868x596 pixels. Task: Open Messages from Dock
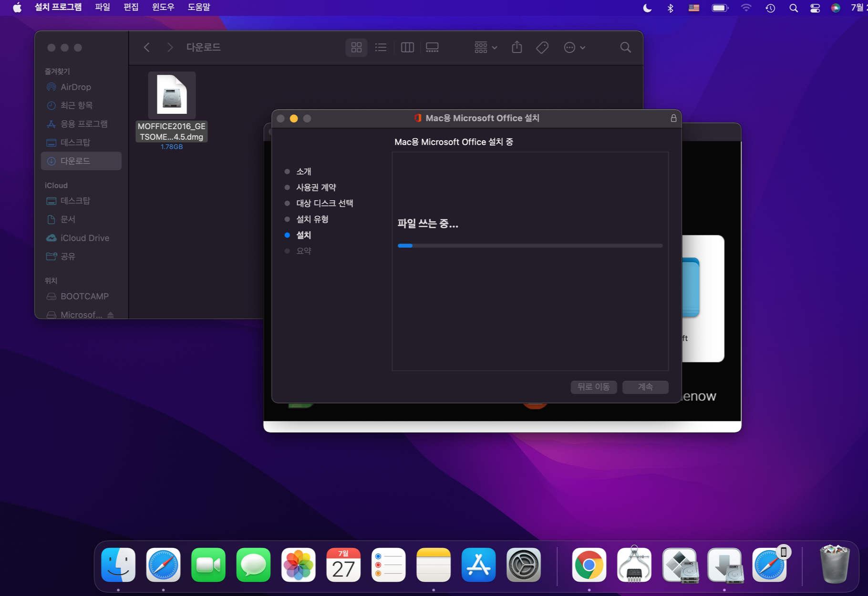253,565
